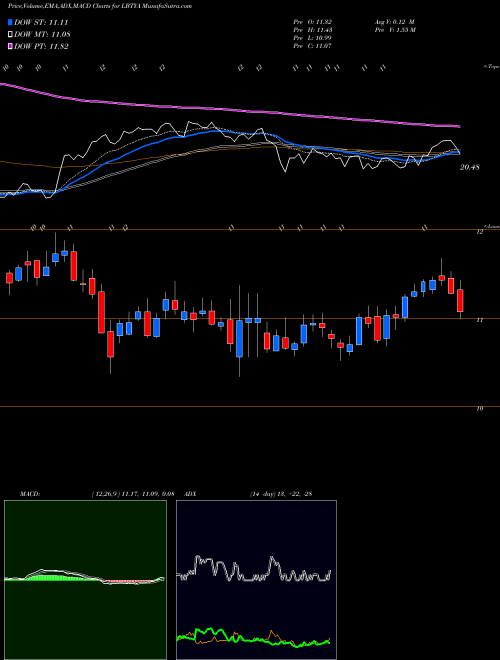Image resolution: width=500 pixels, height=660 pixels.
Task: Click the ADX parameters '(14 day) 18, +22, -28'
Action: [x=281, y=494]
